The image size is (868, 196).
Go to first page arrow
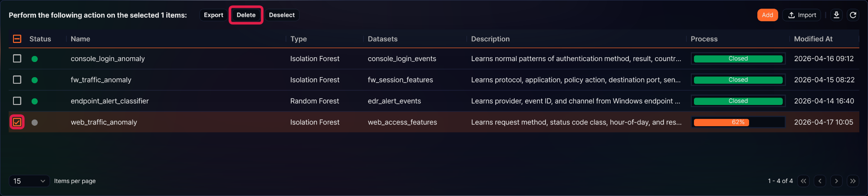pyautogui.click(x=803, y=181)
